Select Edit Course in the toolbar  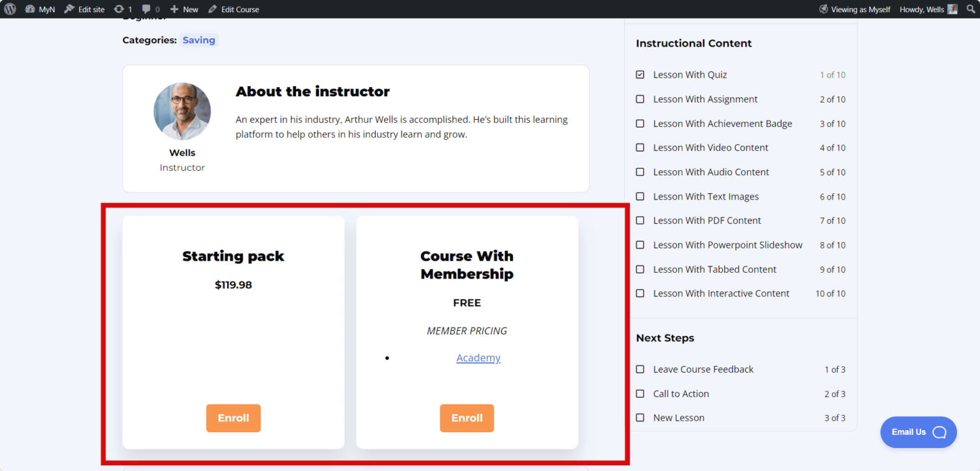pyautogui.click(x=234, y=9)
